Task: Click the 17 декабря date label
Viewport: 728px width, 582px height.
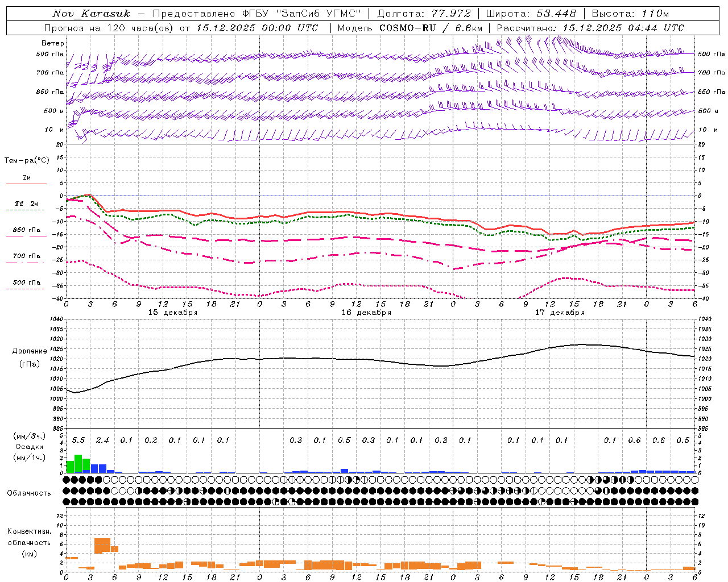Action: tap(560, 313)
